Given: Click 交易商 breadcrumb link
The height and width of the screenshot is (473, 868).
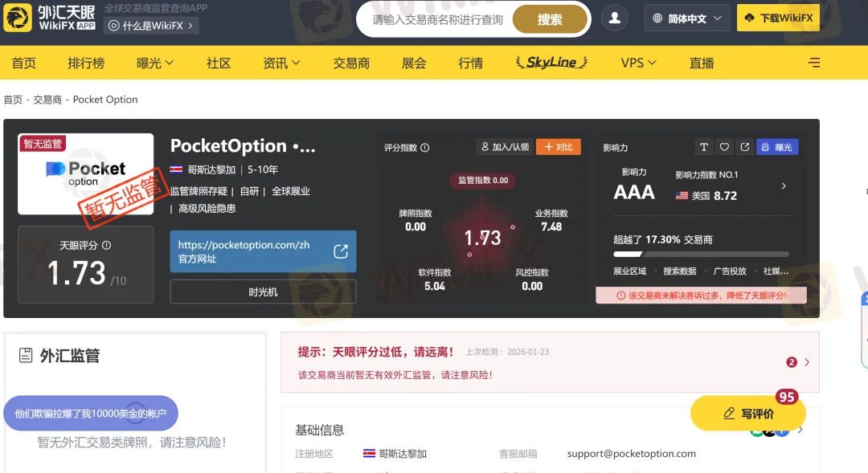Looking at the screenshot, I should 47,100.
